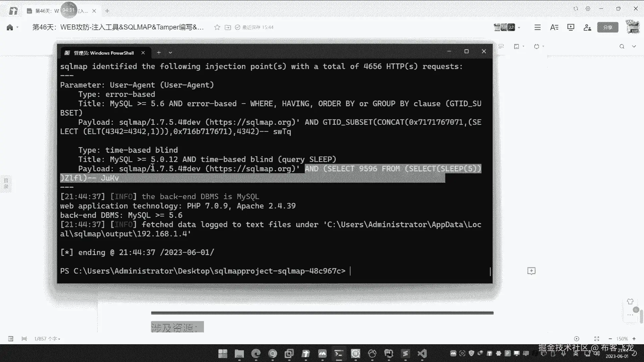
Task: Click the settings gear in the title bar
Action: 588,9
